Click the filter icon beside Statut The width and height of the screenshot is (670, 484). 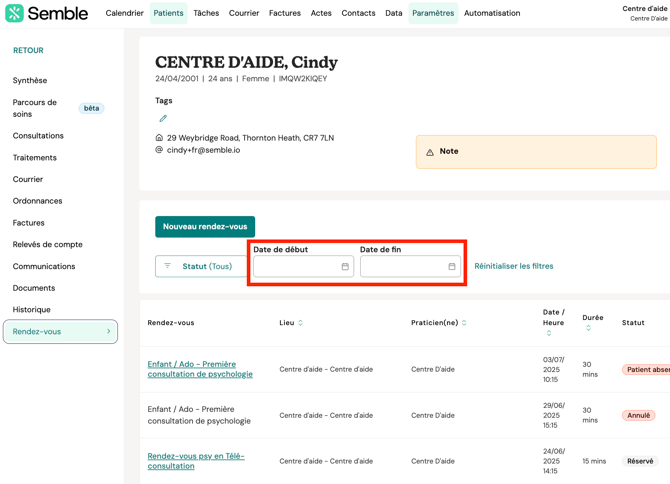168,267
